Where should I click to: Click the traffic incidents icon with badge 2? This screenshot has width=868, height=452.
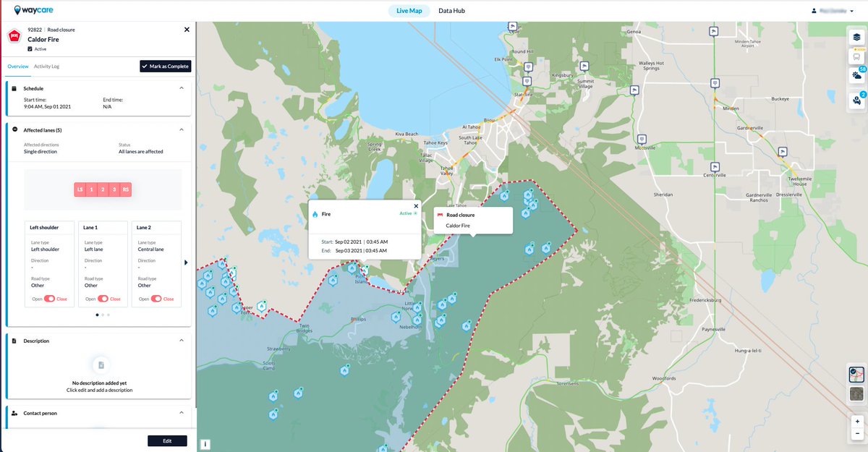[856, 100]
